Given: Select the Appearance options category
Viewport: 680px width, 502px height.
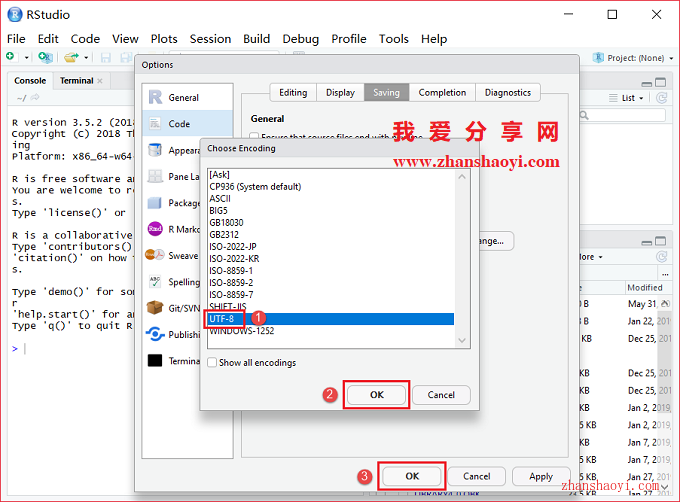Looking at the screenshot, I should point(173,150).
